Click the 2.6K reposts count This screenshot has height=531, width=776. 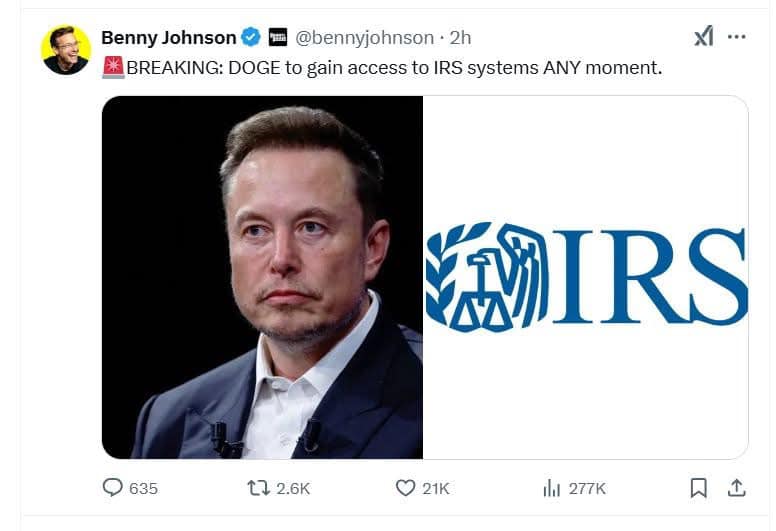coord(293,488)
